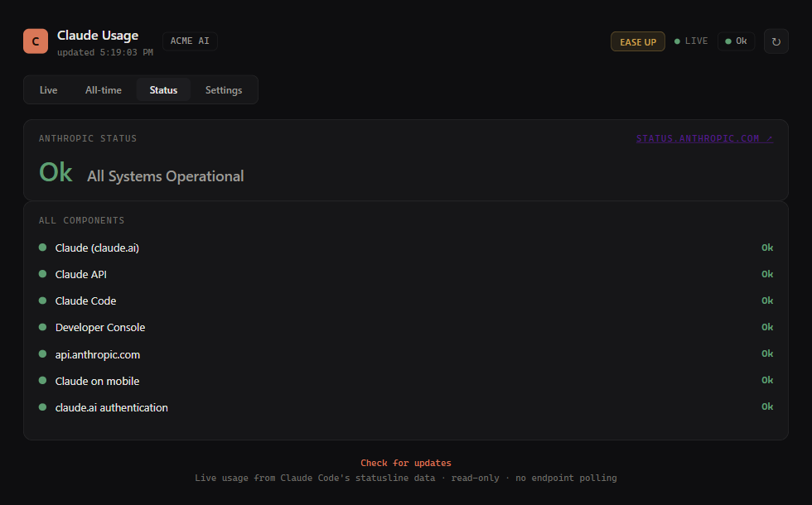Open the All-time tab
This screenshot has width=812, height=505.
pos(103,90)
